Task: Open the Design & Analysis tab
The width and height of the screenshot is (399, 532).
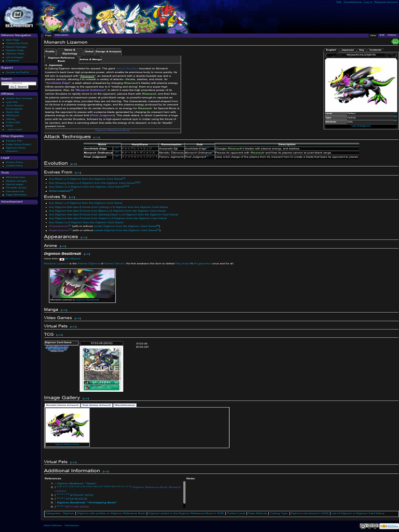Action: 108,51
